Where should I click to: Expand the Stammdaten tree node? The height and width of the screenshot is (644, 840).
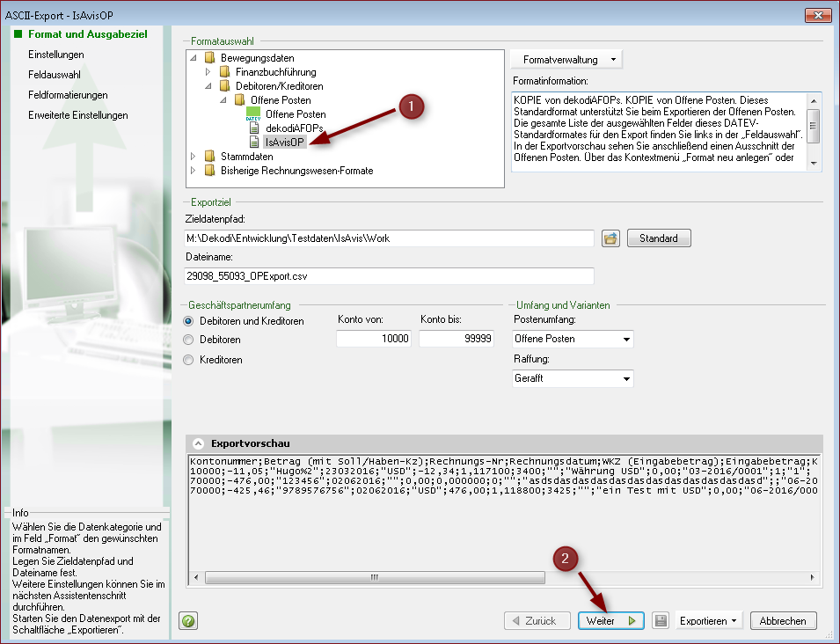(194, 157)
